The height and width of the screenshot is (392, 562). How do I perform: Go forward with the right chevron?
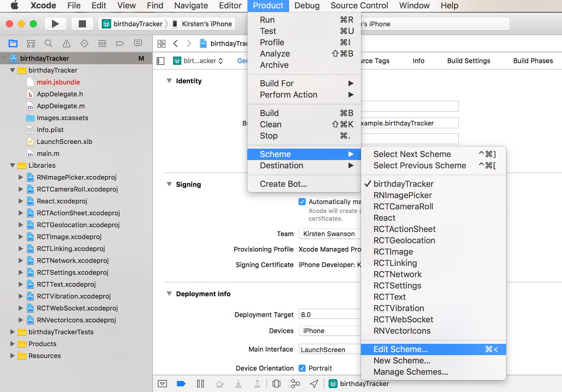(x=189, y=44)
